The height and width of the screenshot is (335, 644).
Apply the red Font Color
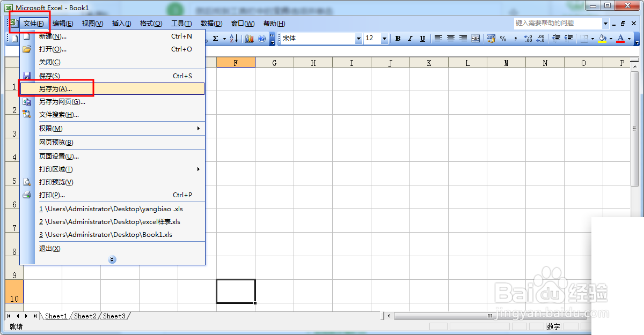620,39
